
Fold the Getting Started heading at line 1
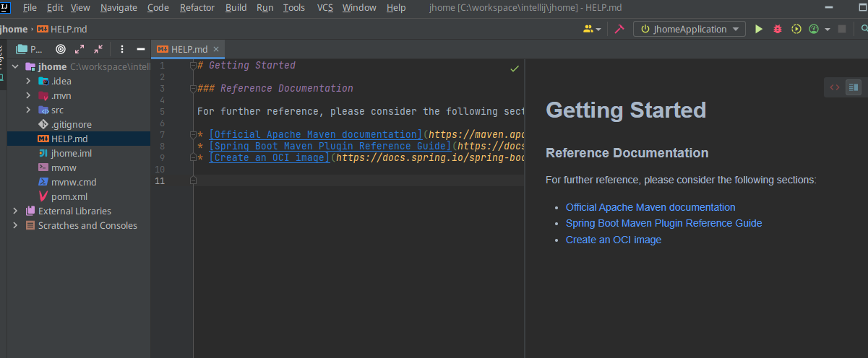click(x=193, y=65)
